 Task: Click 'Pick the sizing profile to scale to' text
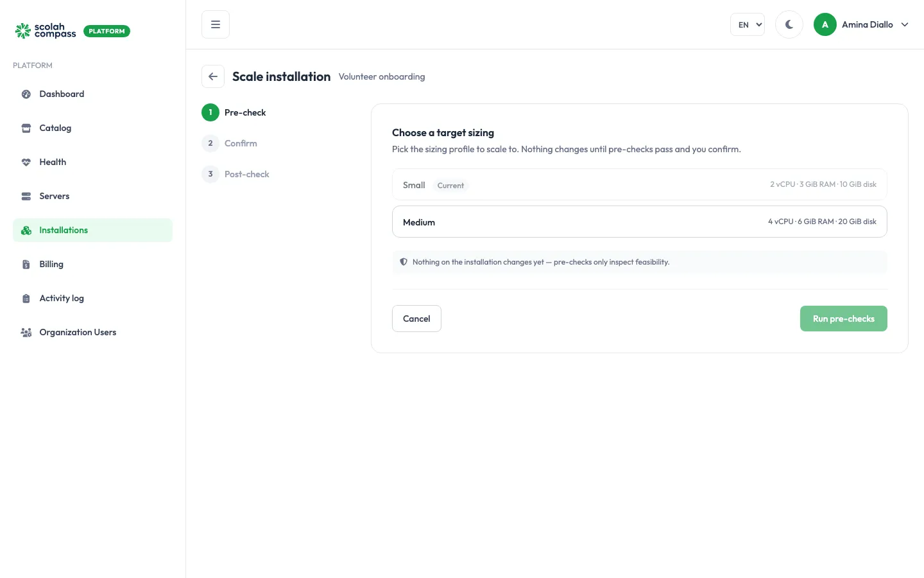point(567,149)
